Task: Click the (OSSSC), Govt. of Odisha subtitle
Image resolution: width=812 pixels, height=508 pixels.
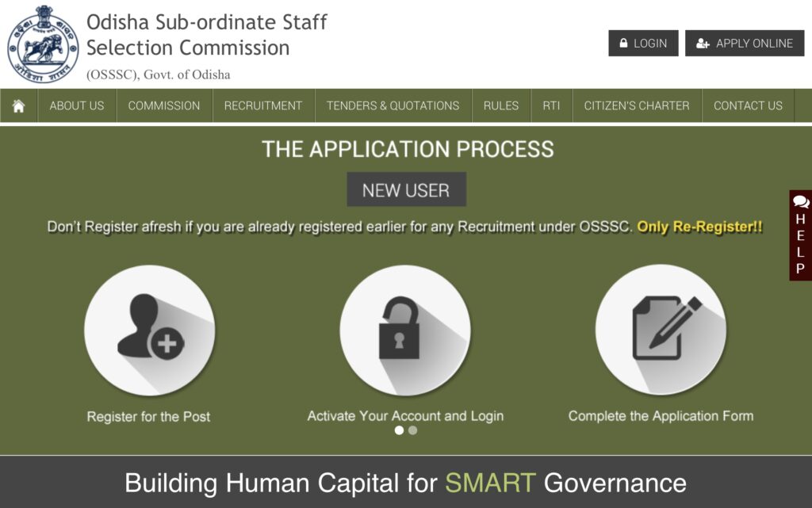Action: pyautogui.click(x=158, y=75)
